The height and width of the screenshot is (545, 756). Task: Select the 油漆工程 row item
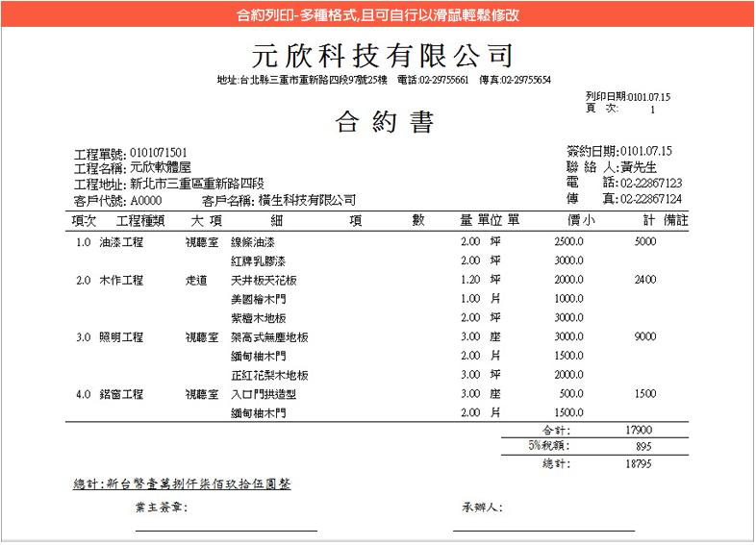tap(121, 242)
